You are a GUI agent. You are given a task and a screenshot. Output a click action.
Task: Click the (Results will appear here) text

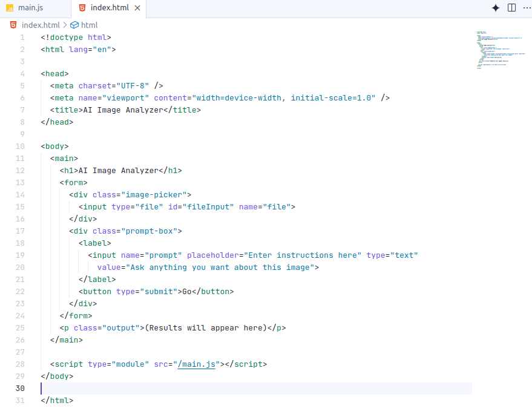click(x=206, y=328)
